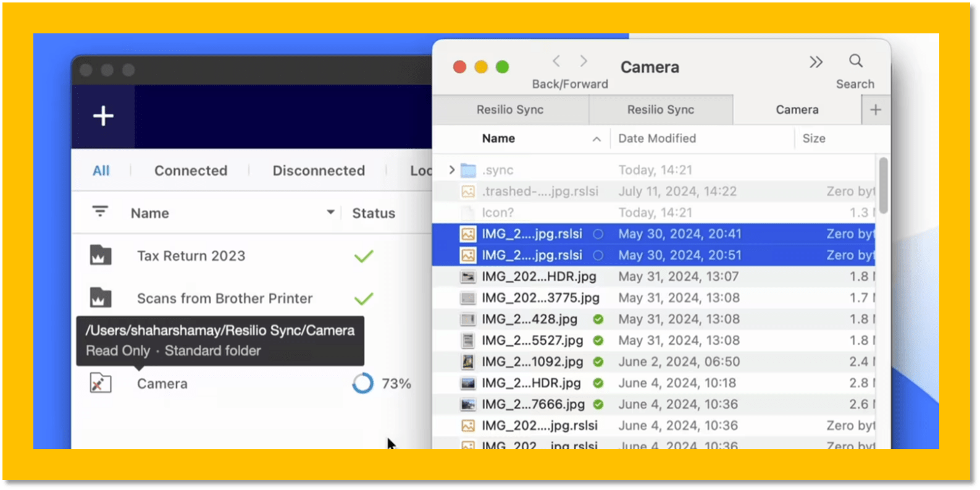Screen dimensions: 980x490
Task: Click the plus icon to add folder
Action: tap(103, 116)
